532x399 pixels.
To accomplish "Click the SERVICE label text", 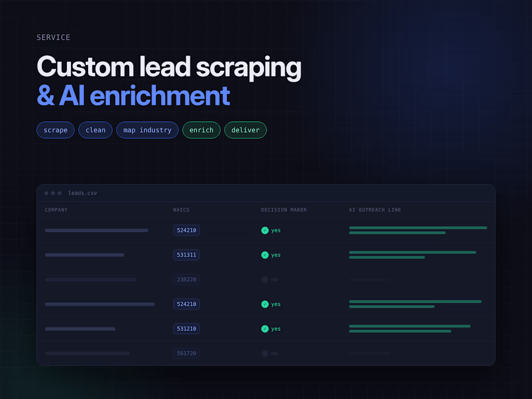I will tap(53, 37).
